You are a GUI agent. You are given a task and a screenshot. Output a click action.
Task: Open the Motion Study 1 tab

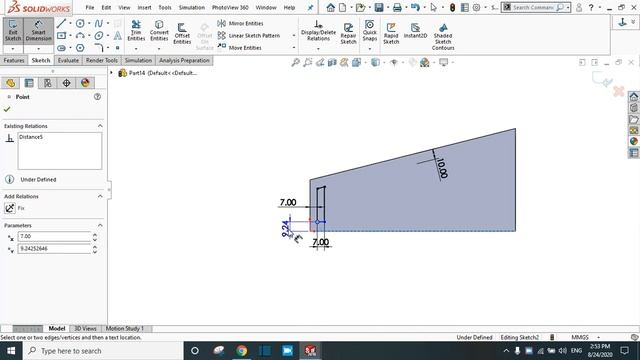(x=124, y=329)
